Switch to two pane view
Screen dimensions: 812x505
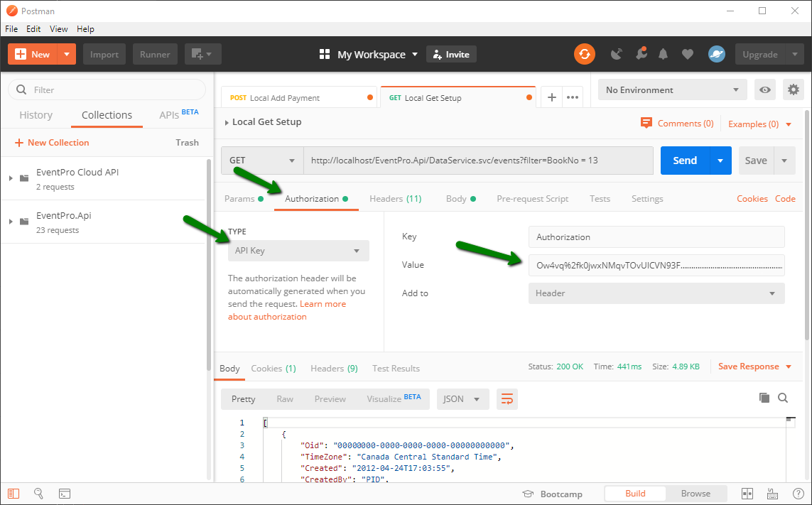click(747, 494)
